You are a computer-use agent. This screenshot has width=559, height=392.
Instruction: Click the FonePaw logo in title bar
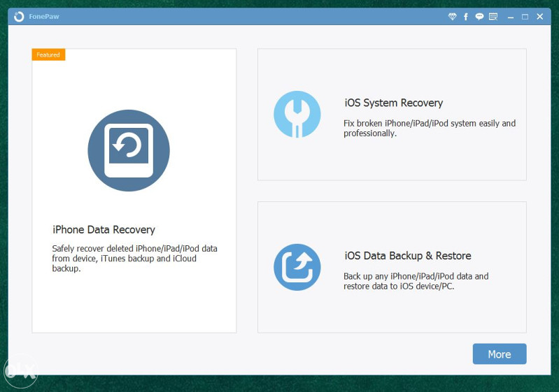(19, 16)
